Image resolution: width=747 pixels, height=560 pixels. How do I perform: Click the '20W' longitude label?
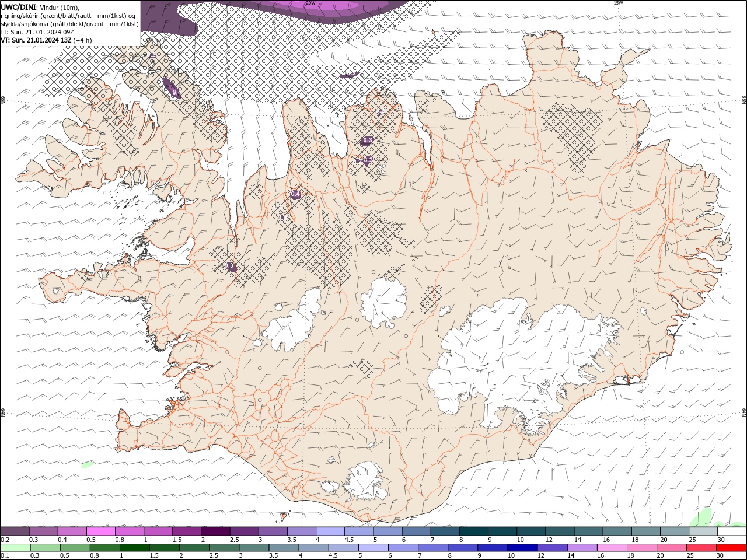[310, 3]
